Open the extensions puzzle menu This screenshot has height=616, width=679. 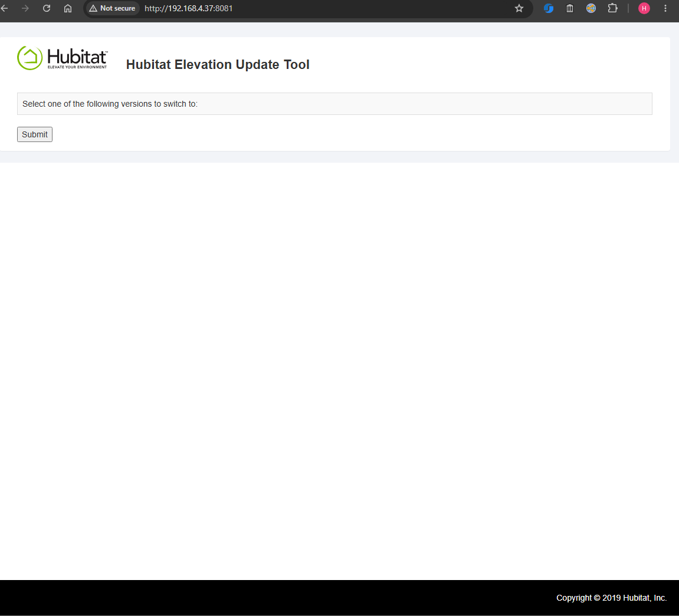pyautogui.click(x=612, y=8)
